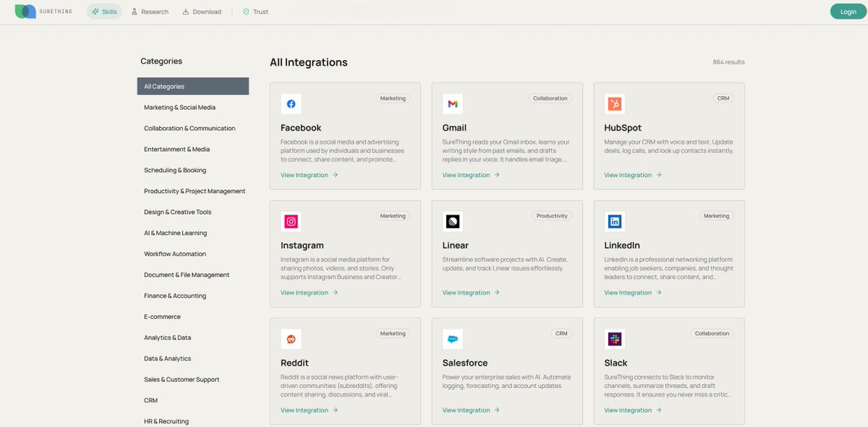Click the Categories sidebar heading
The width and height of the screenshot is (868, 427).
click(x=161, y=61)
